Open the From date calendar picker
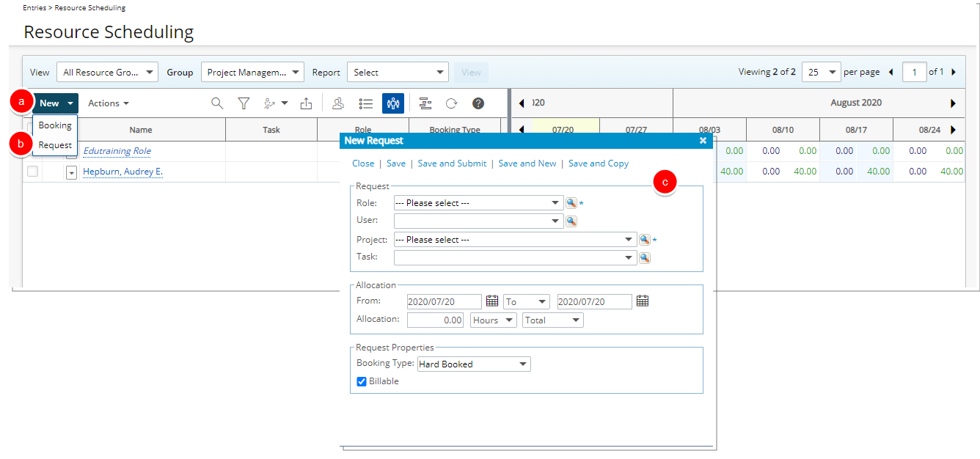This screenshot has height=459, width=980. [492, 301]
